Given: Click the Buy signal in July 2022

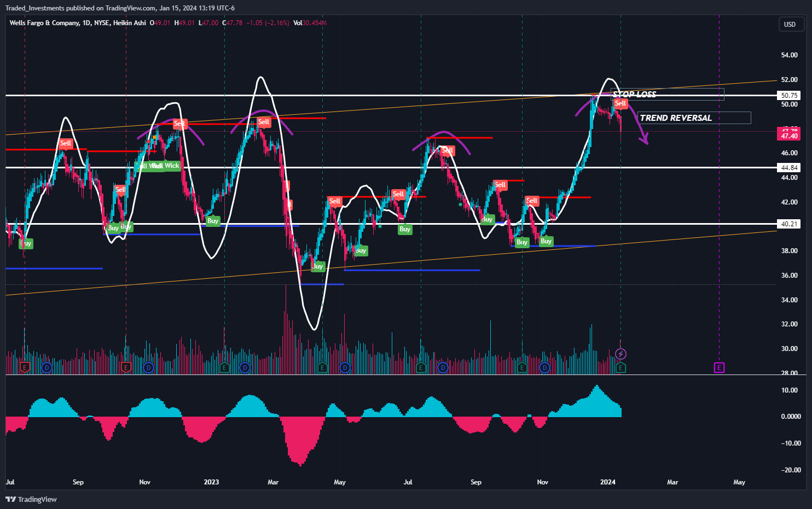Looking at the screenshot, I should click(x=26, y=243).
